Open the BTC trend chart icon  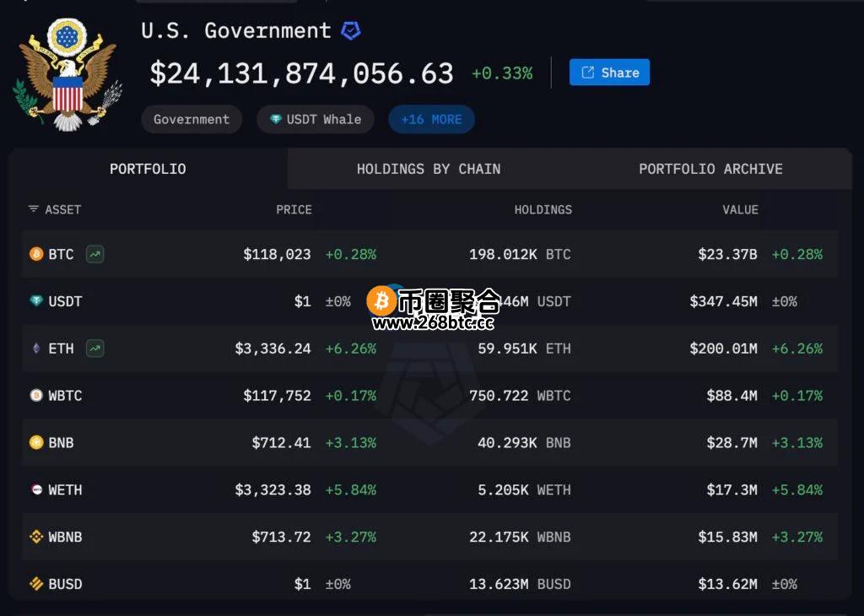tap(94, 254)
